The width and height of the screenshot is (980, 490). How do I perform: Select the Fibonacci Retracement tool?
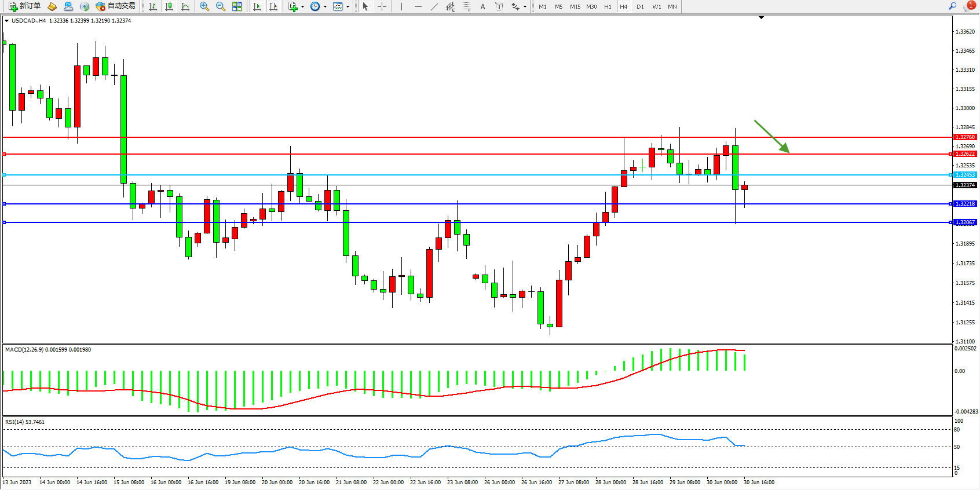click(x=466, y=6)
